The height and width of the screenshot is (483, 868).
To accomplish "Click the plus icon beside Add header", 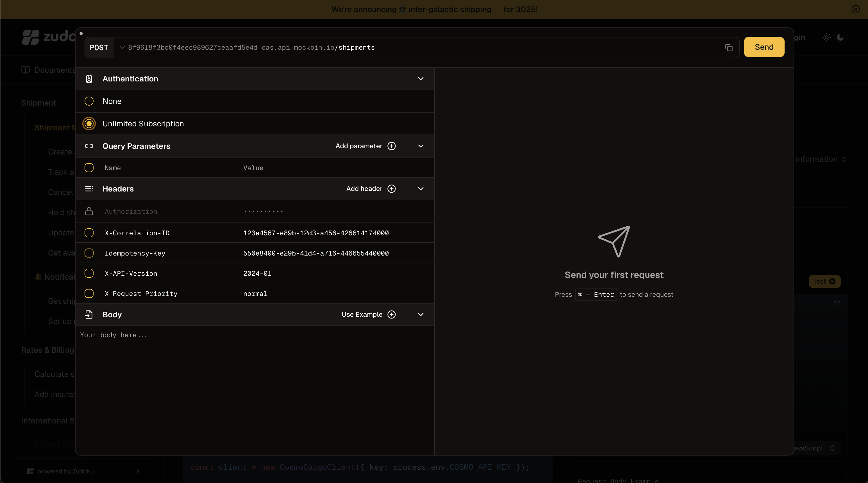I will pyautogui.click(x=391, y=189).
